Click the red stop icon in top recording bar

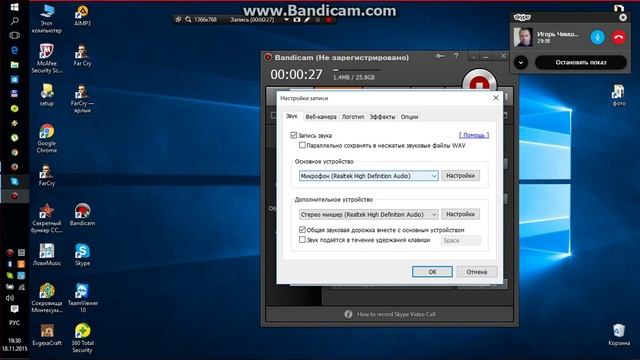[329, 20]
